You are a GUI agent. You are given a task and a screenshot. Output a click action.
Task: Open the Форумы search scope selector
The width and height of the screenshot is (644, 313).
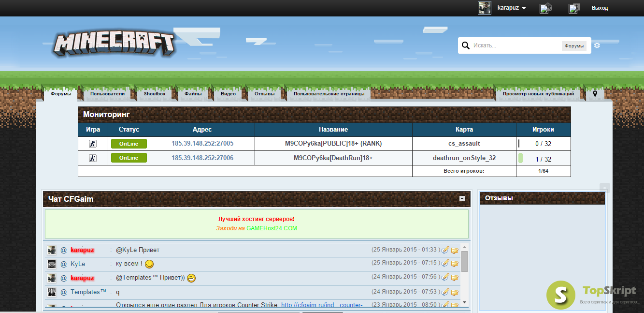(x=574, y=46)
